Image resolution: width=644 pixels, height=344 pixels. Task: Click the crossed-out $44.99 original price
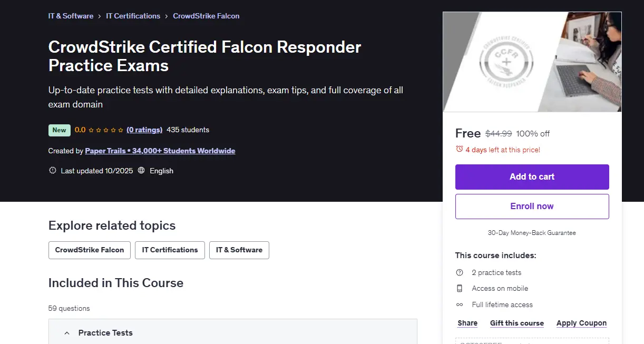pyautogui.click(x=499, y=133)
